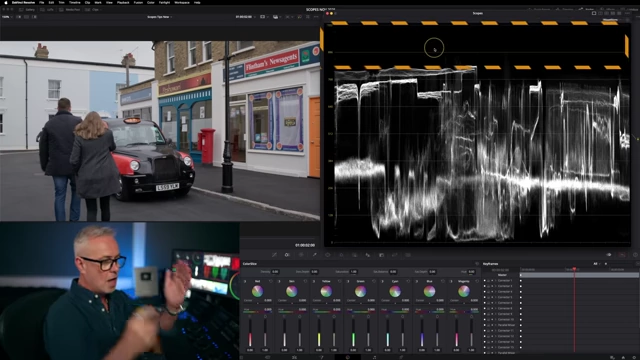Click the Corrector 10 row label
The image size is (640, 360).
pyautogui.click(x=505, y=320)
